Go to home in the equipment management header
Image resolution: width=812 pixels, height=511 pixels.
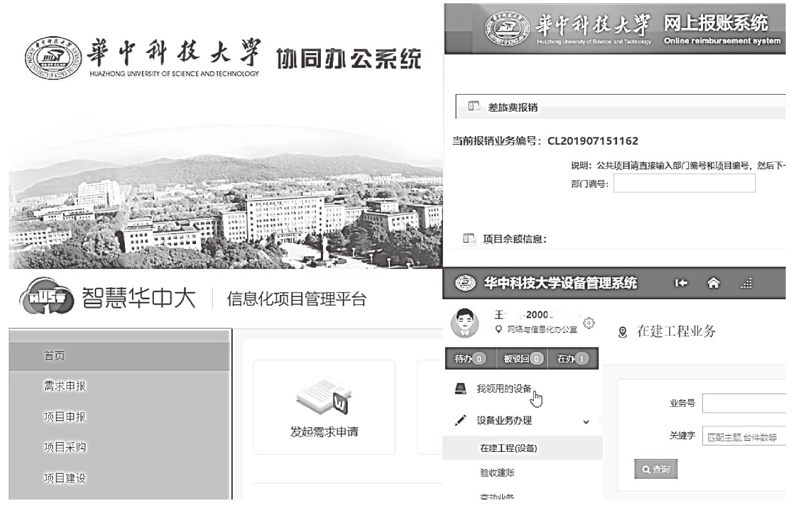coord(713,283)
